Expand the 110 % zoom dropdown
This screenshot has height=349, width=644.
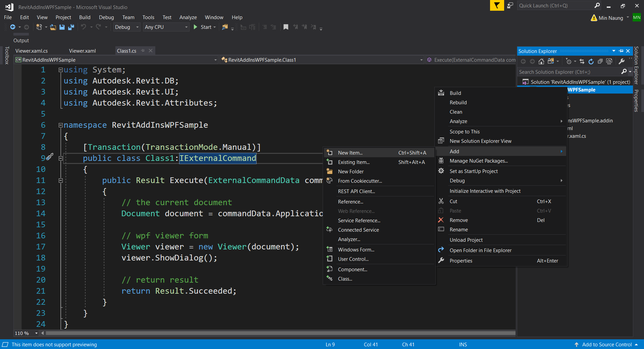point(36,333)
